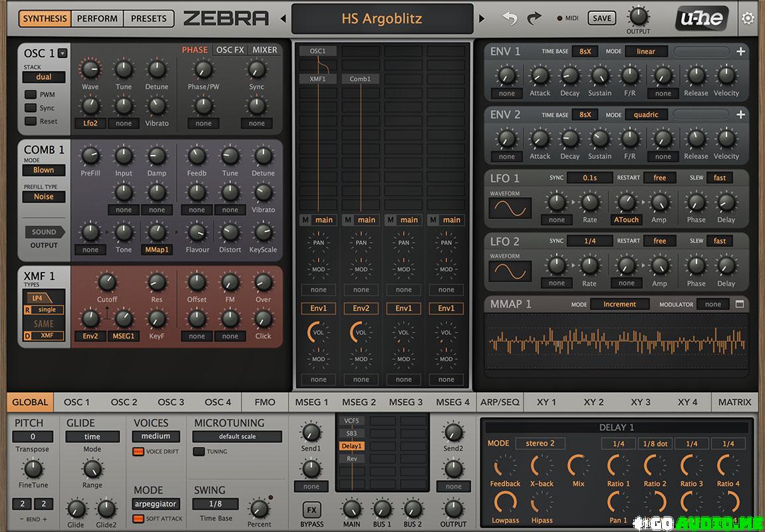Click the FX Bypass icon
The image size is (765, 532).
[312, 510]
